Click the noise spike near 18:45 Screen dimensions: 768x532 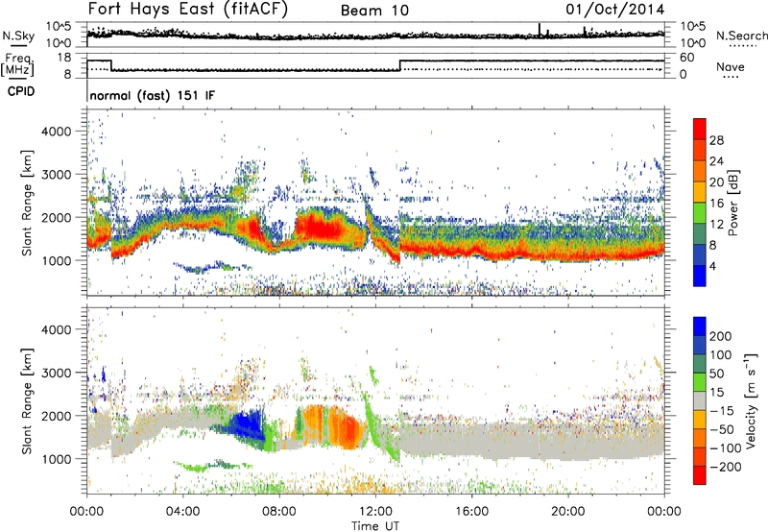click(x=540, y=31)
